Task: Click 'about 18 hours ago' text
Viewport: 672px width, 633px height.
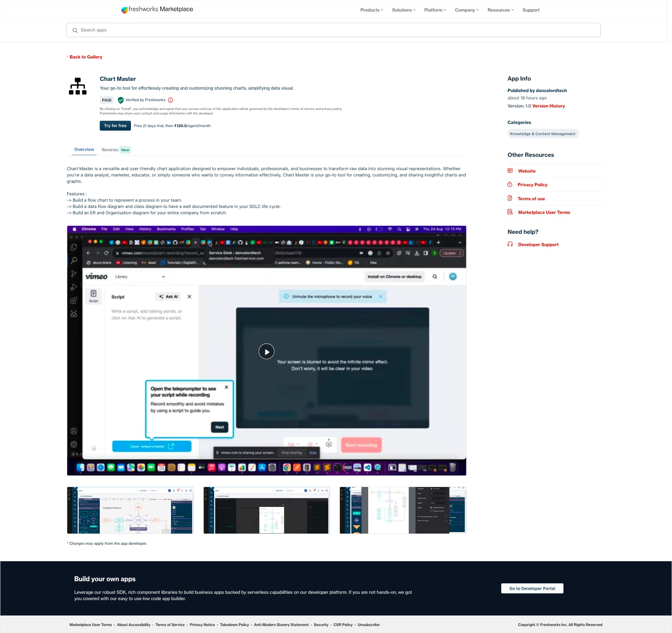Action: [x=527, y=98]
